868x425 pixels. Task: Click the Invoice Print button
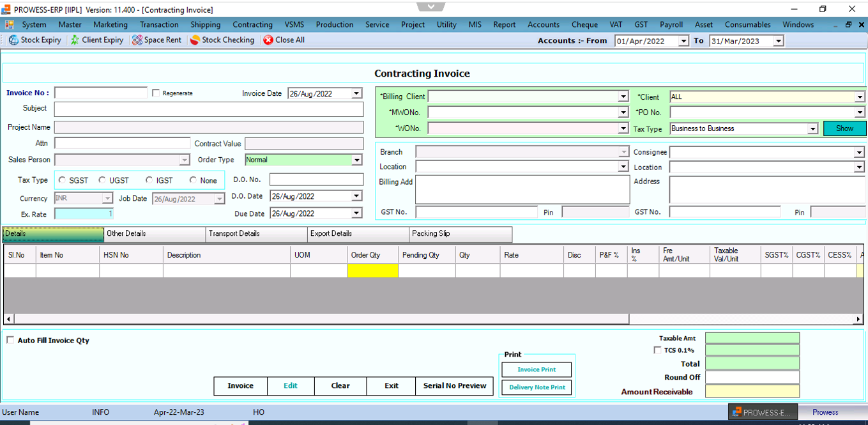click(x=537, y=369)
